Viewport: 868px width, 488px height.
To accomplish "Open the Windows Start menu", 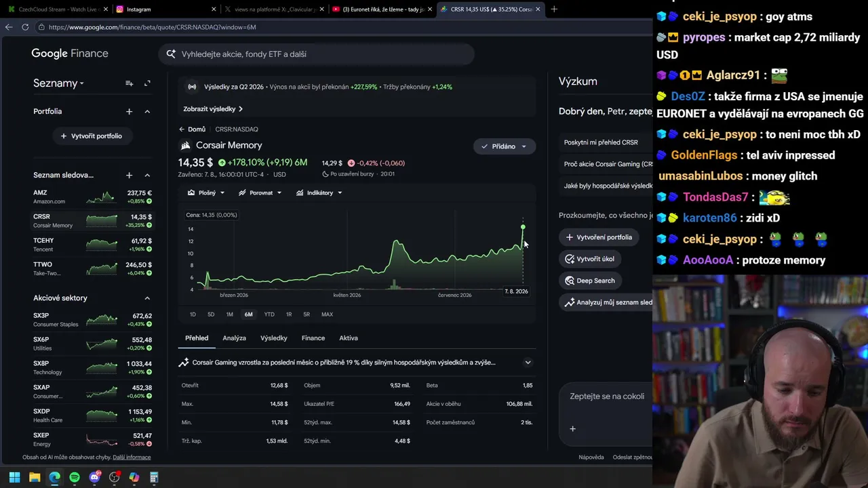I will pos(14,477).
